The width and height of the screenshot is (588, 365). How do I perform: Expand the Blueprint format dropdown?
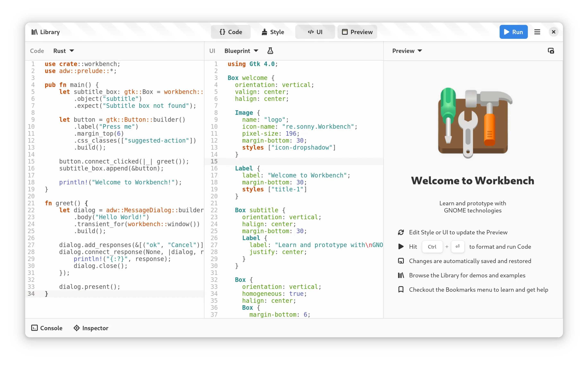tap(241, 51)
